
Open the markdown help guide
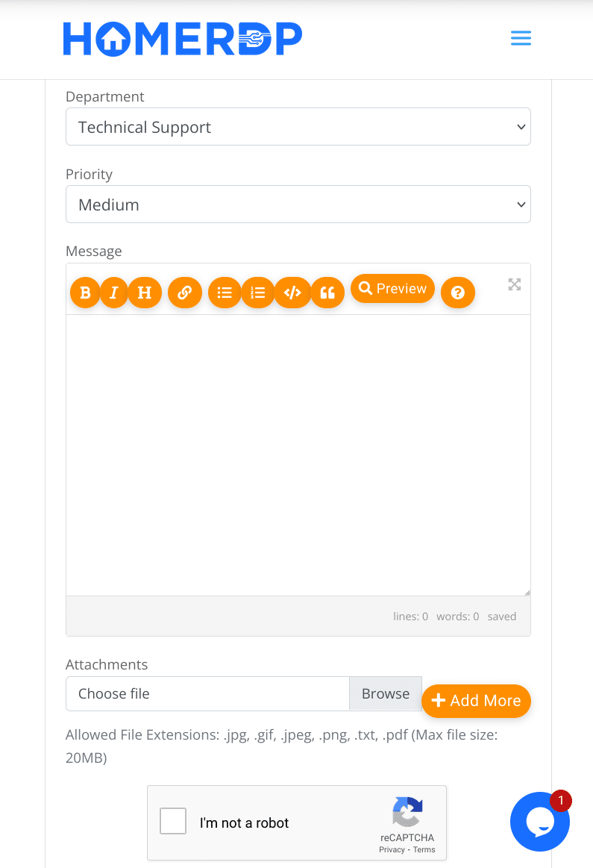(458, 293)
